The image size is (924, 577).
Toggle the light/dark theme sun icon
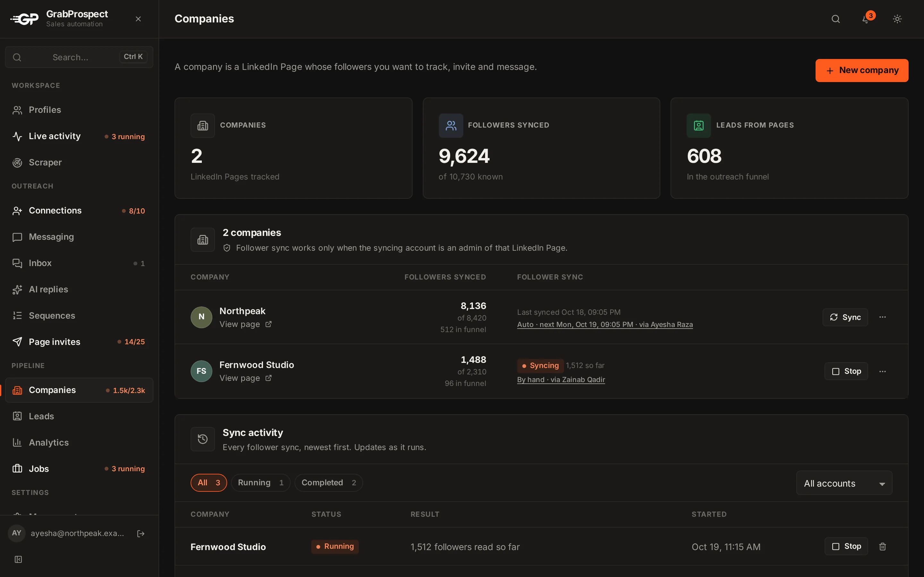897,19
